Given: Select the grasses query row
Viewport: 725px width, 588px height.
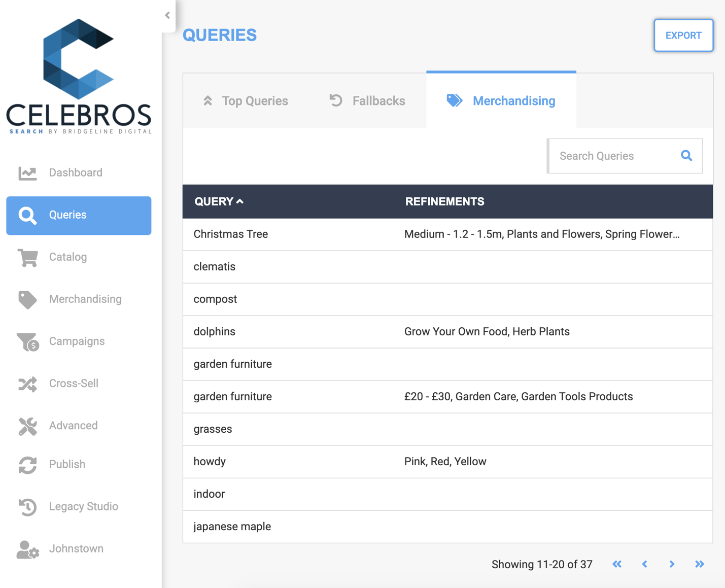Looking at the screenshot, I should point(447,429).
